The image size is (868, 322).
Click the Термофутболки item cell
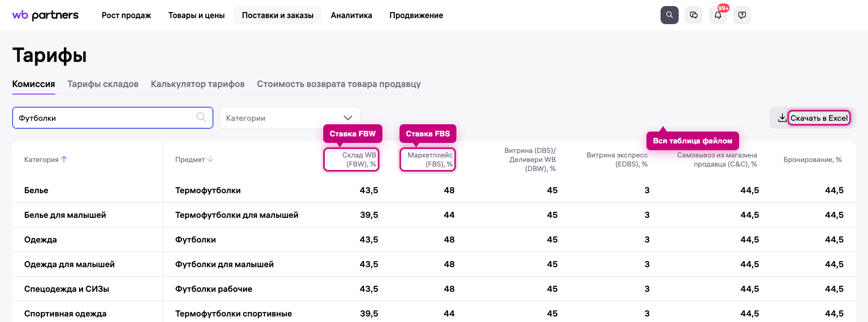[208, 190]
